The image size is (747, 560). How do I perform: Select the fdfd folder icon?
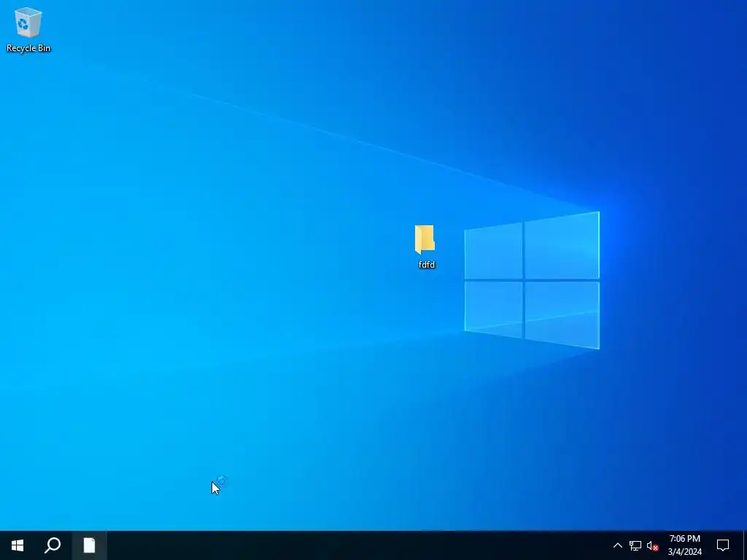tap(425, 239)
